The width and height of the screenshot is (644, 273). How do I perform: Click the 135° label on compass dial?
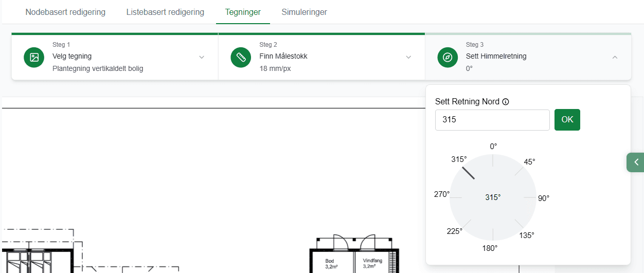tap(527, 235)
